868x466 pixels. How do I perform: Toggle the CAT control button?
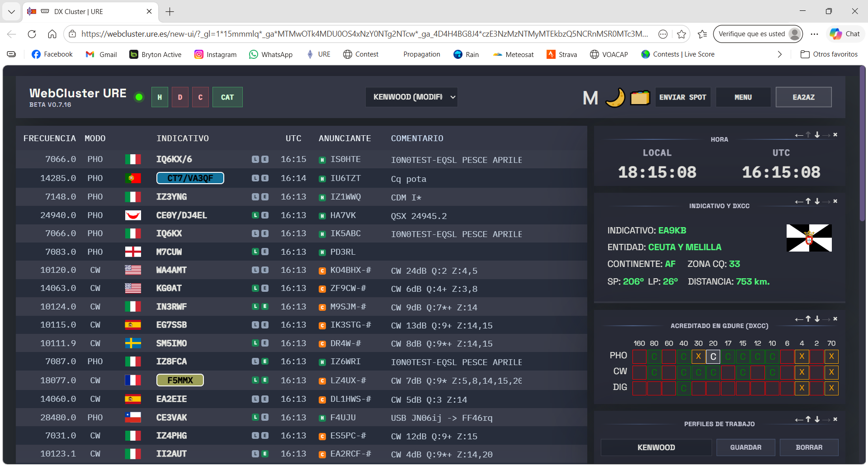227,97
